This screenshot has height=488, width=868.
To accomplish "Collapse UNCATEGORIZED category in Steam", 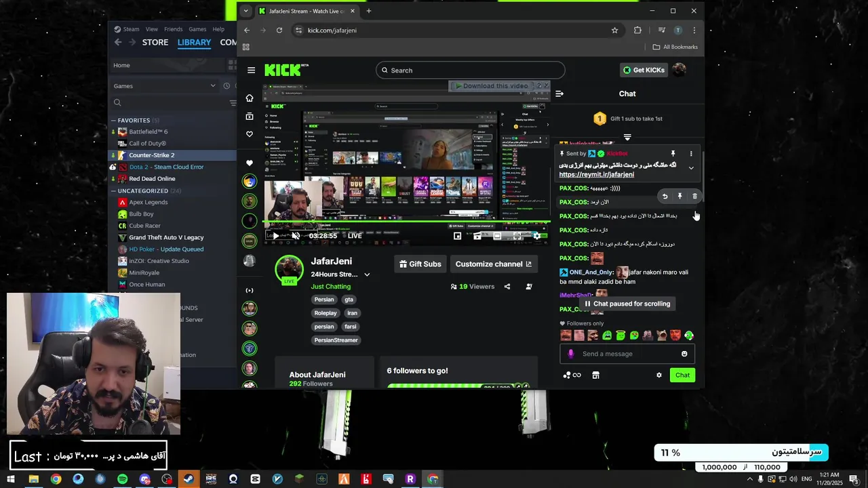I will (113, 191).
